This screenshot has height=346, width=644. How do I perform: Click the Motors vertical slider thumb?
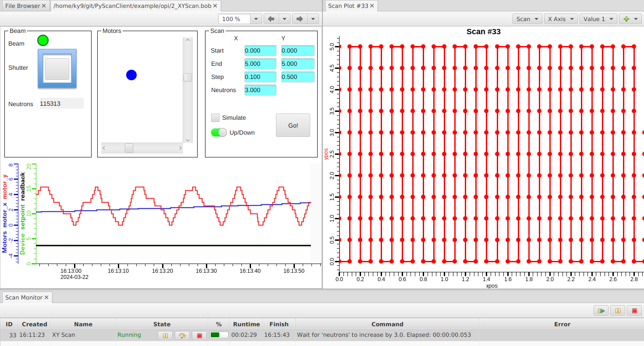click(x=188, y=77)
